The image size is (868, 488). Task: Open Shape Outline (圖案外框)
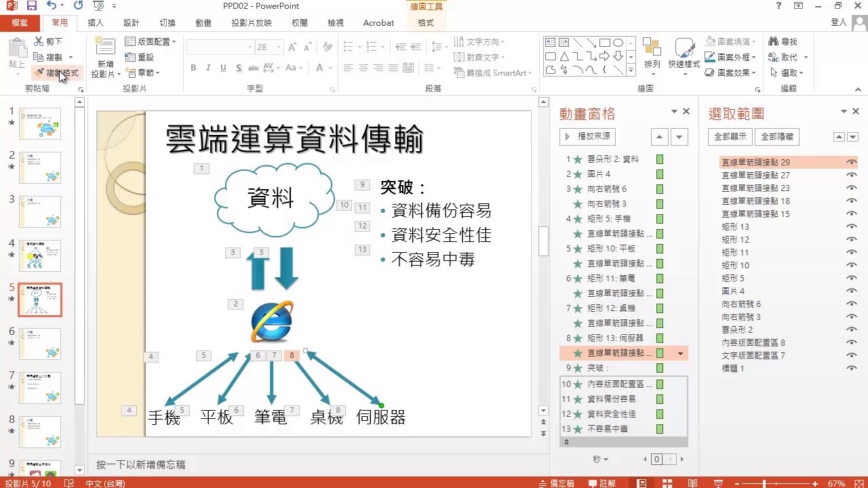[x=731, y=57]
